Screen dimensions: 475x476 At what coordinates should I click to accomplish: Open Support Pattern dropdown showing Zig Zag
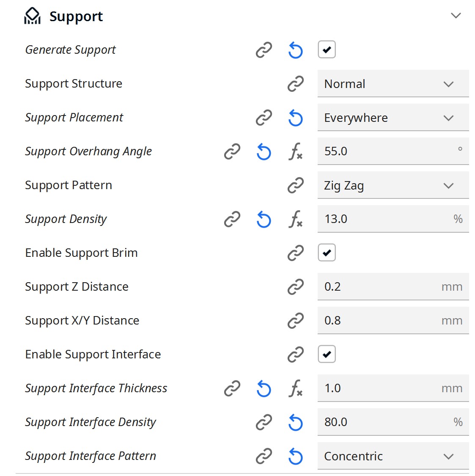coord(393,185)
